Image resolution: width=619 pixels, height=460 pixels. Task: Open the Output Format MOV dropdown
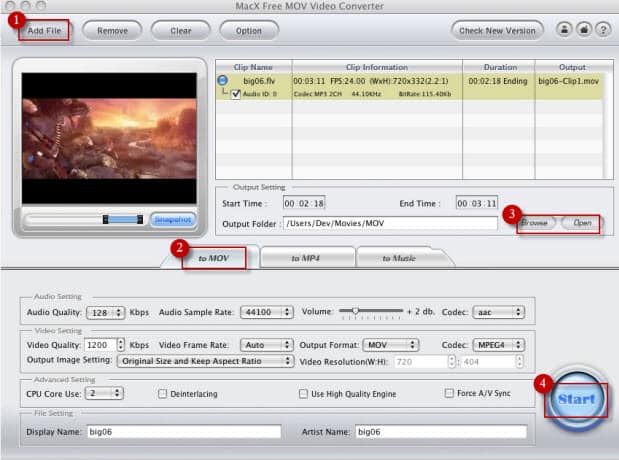(391, 345)
